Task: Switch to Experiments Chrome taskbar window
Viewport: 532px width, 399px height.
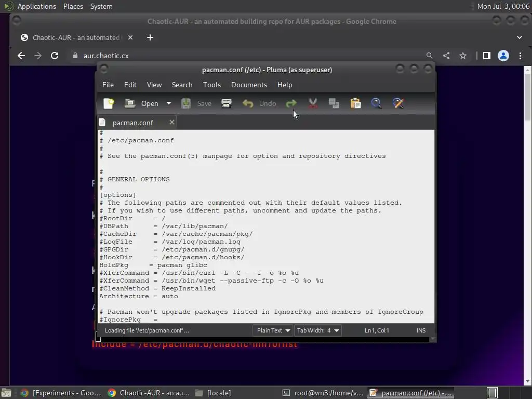Action: tap(60, 393)
